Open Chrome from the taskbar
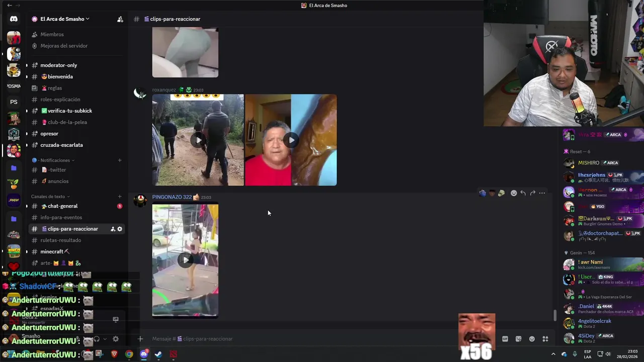 tap(129, 354)
